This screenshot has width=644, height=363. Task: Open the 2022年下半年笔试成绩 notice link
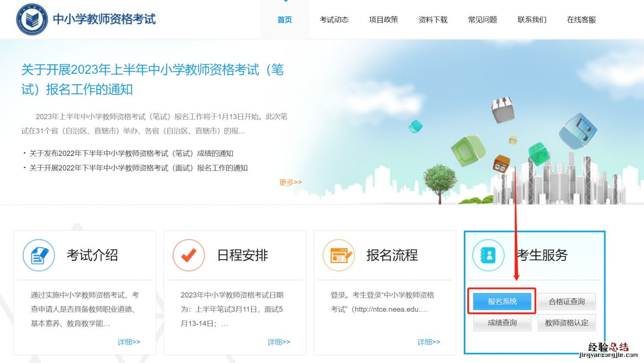[x=131, y=153]
